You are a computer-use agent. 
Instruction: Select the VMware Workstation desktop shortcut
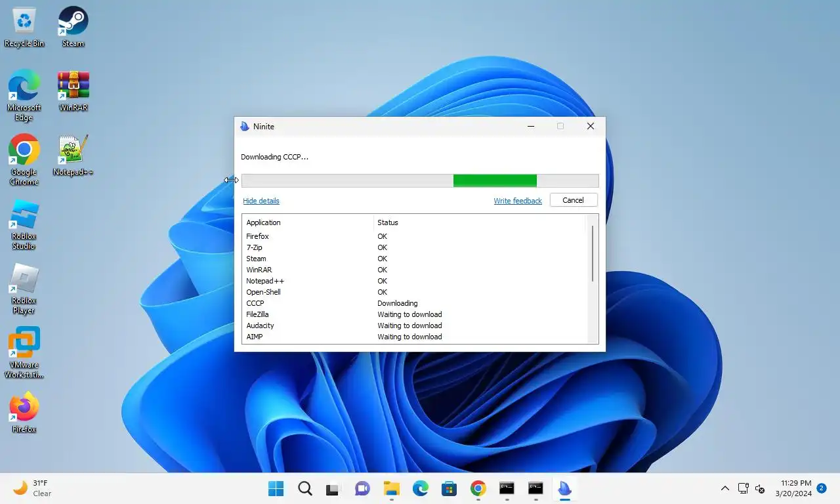[x=24, y=353]
